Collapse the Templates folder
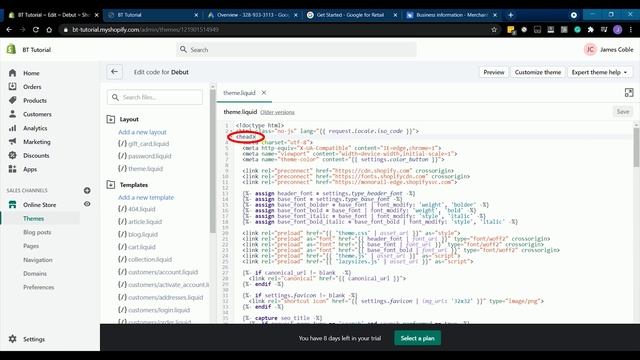640x360 pixels. point(111,185)
